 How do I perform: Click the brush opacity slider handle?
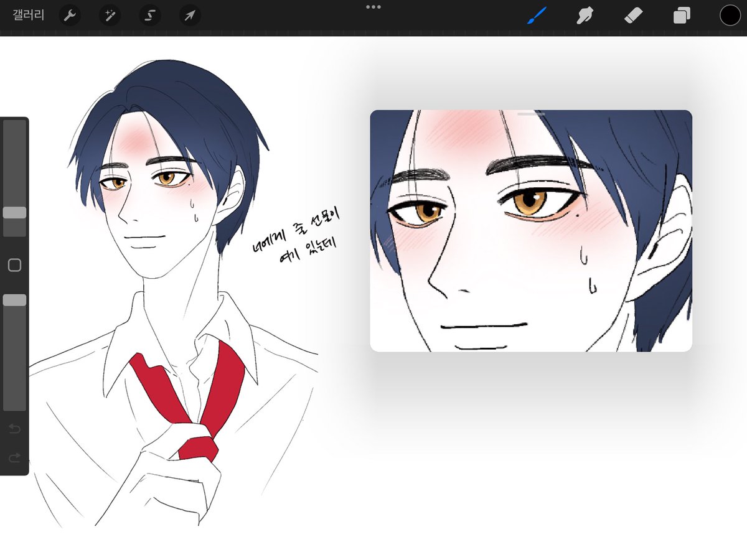(x=14, y=301)
